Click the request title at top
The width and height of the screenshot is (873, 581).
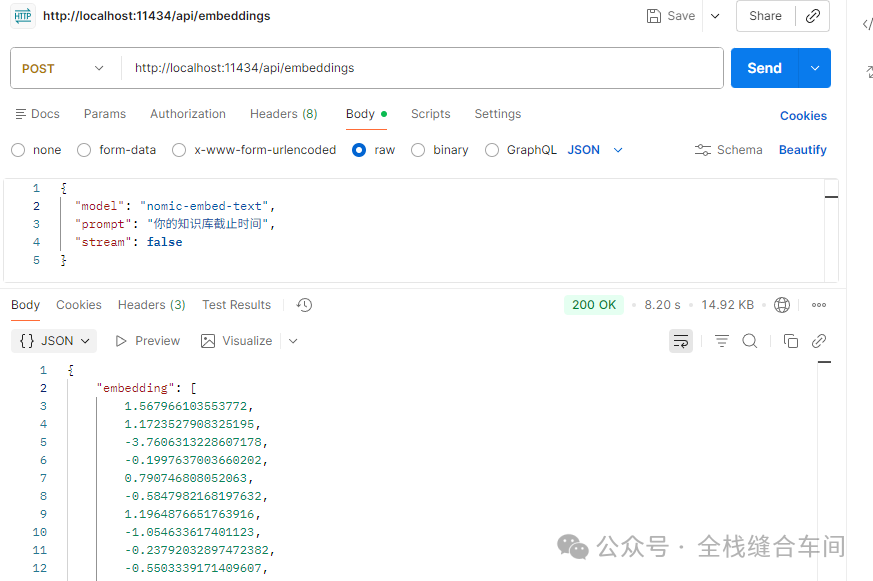[156, 16]
